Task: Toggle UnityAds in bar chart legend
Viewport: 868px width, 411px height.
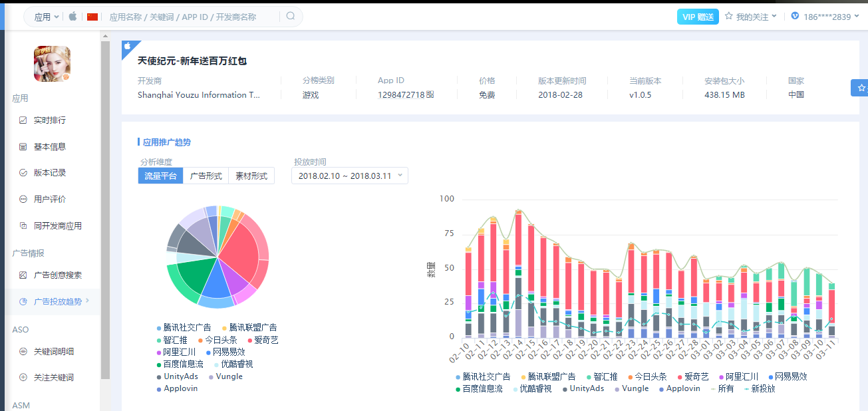Action: pyautogui.click(x=583, y=388)
